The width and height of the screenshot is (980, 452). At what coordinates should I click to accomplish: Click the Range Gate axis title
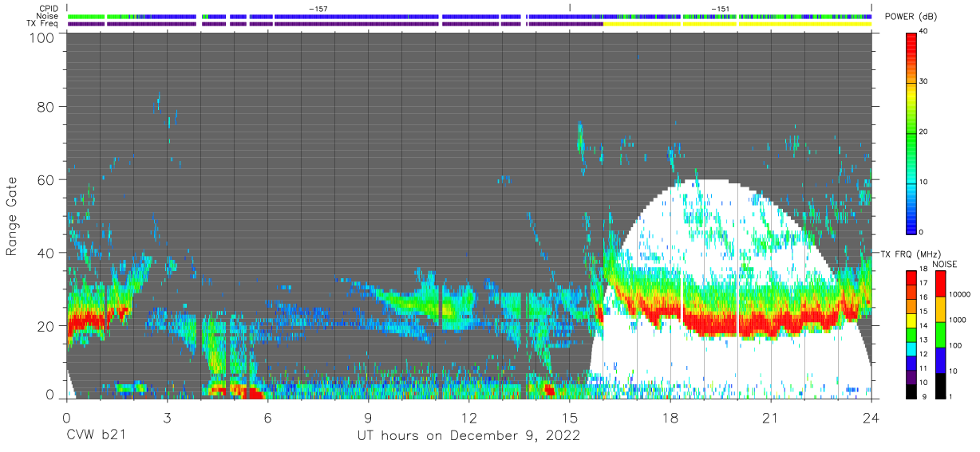12,215
